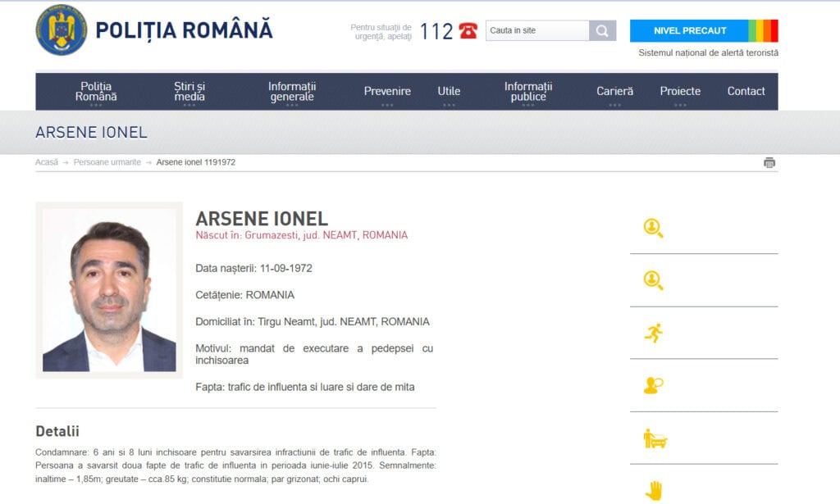Viewport: 840px width, 504px height.
Task: Click the red telephone emergency icon
Action: [x=468, y=31]
